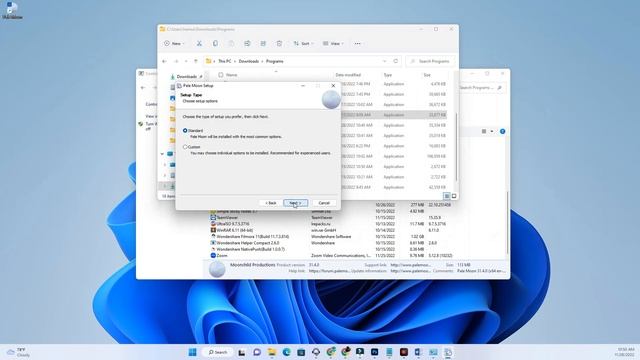Open File Explorer from the taskbar
640x360 pixels.
[272, 352]
